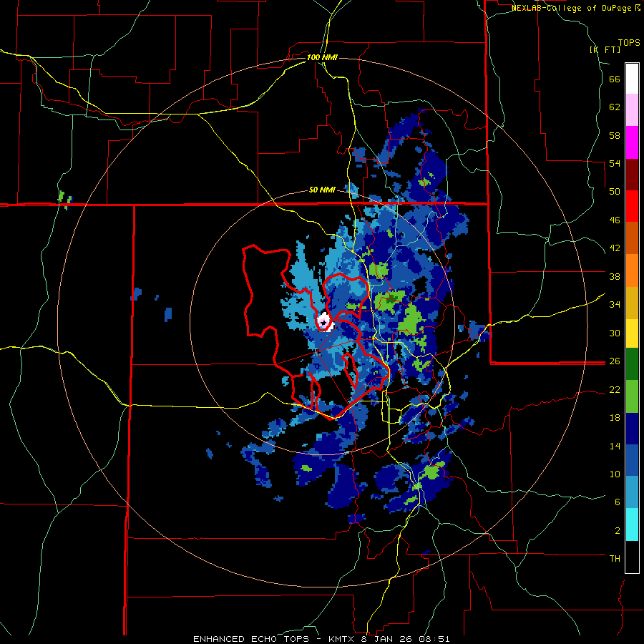The image size is (644, 644).
Task: Click legend value 62
Action: (x=615, y=107)
